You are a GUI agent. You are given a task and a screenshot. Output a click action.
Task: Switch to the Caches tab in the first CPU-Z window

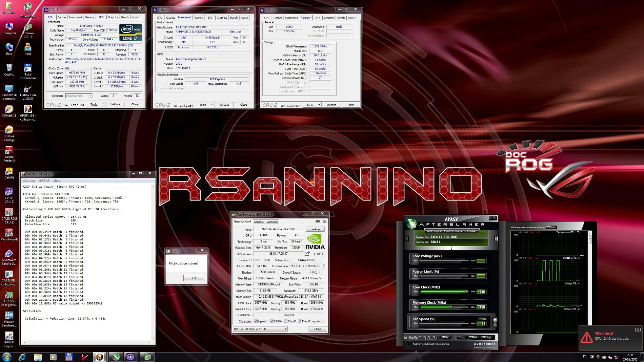coord(62,17)
